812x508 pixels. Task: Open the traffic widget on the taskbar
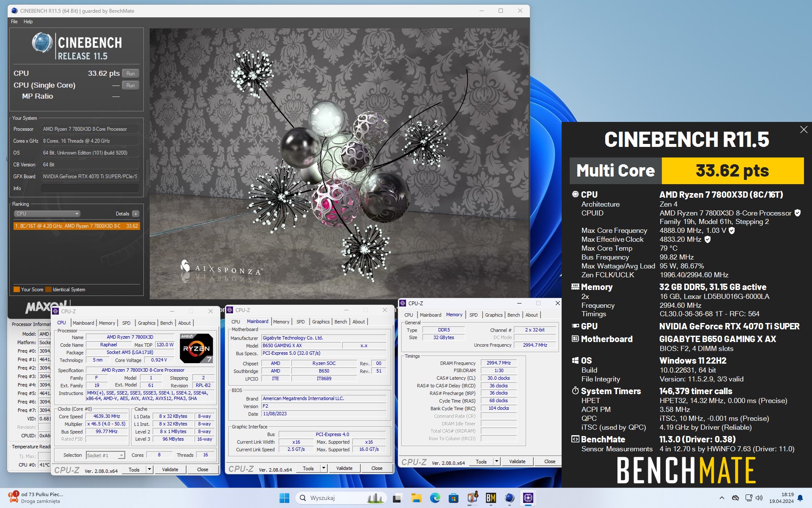[36, 498]
